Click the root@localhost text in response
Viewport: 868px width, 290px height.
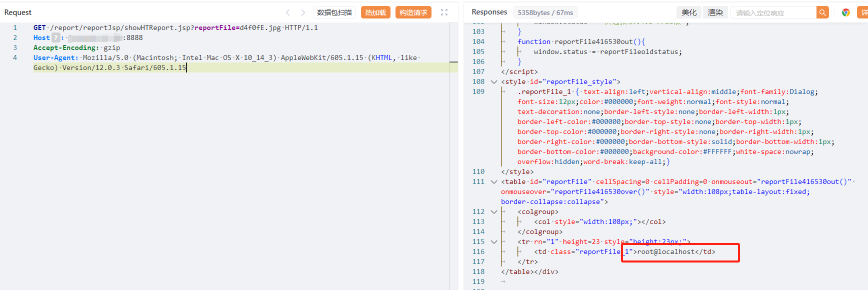pyautogui.click(x=666, y=251)
